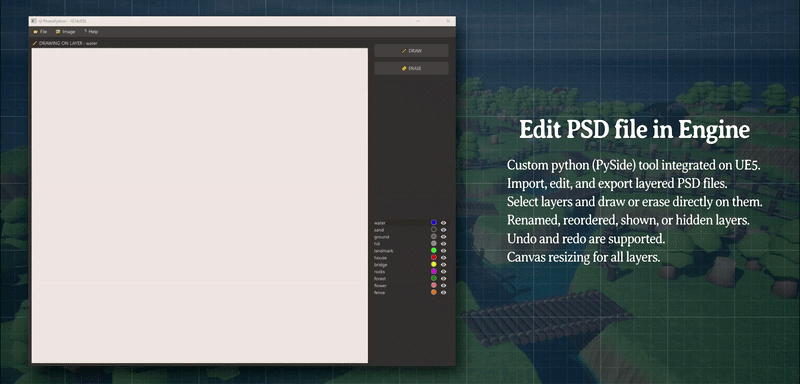The width and height of the screenshot is (800, 384).
Task: Activate the DRAW button
Action: (x=411, y=50)
